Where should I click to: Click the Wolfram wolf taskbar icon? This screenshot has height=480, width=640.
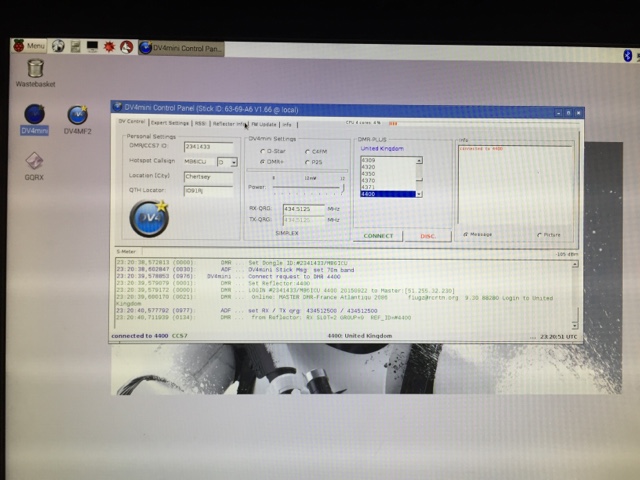(127, 47)
